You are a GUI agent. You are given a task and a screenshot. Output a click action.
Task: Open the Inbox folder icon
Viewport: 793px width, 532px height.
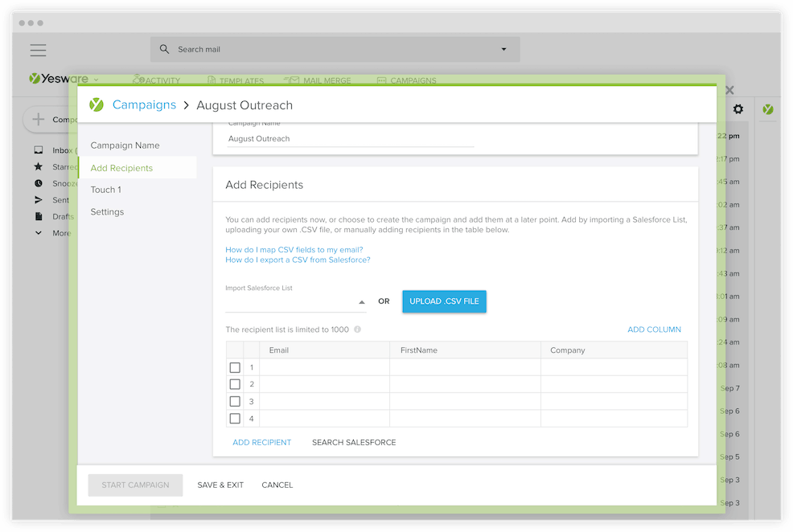[39, 150]
